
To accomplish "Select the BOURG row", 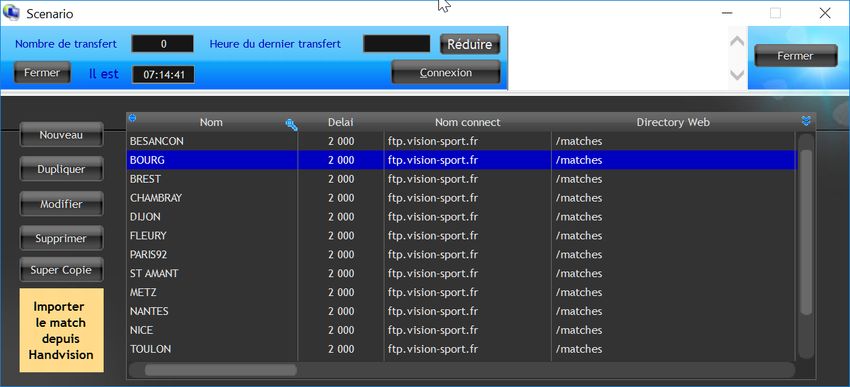I will [x=461, y=160].
